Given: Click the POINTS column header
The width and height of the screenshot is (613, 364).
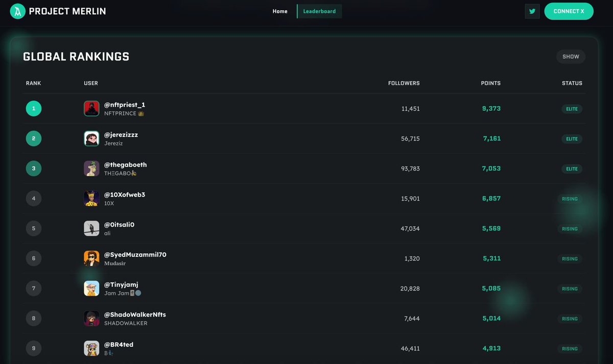Looking at the screenshot, I should point(491,83).
